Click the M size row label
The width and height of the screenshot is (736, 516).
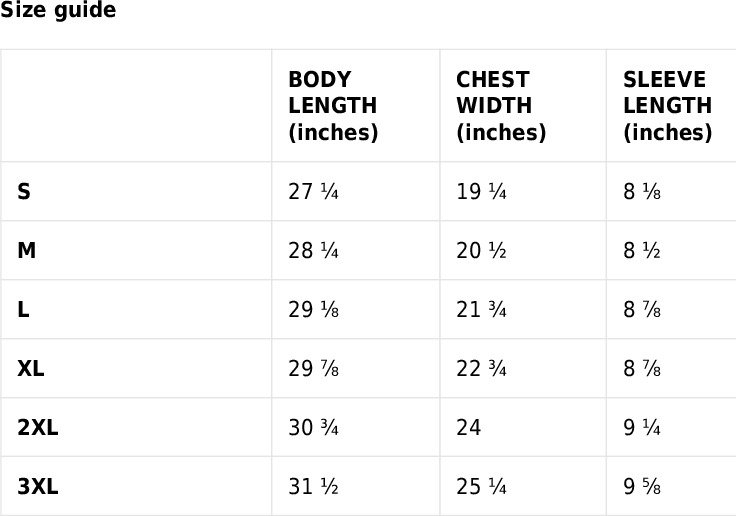pyautogui.click(x=27, y=250)
